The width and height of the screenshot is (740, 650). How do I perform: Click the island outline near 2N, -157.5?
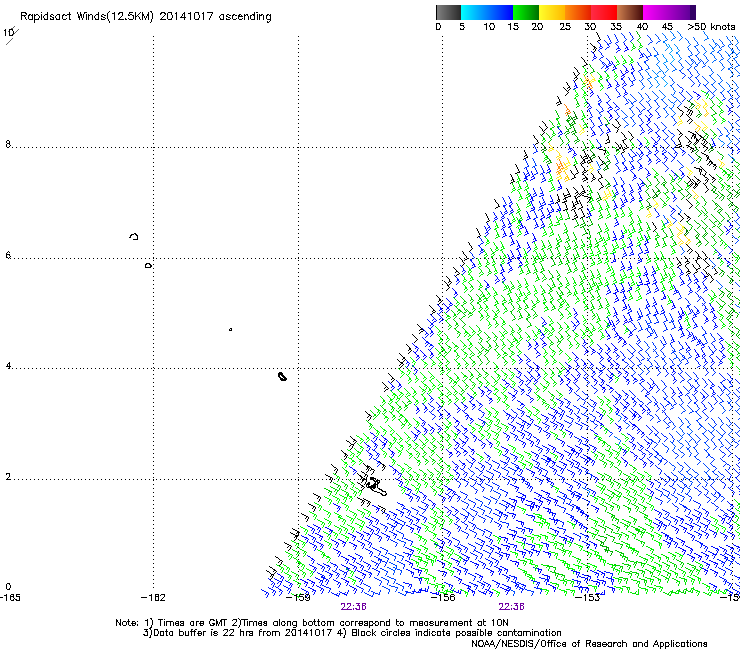pos(376,487)
